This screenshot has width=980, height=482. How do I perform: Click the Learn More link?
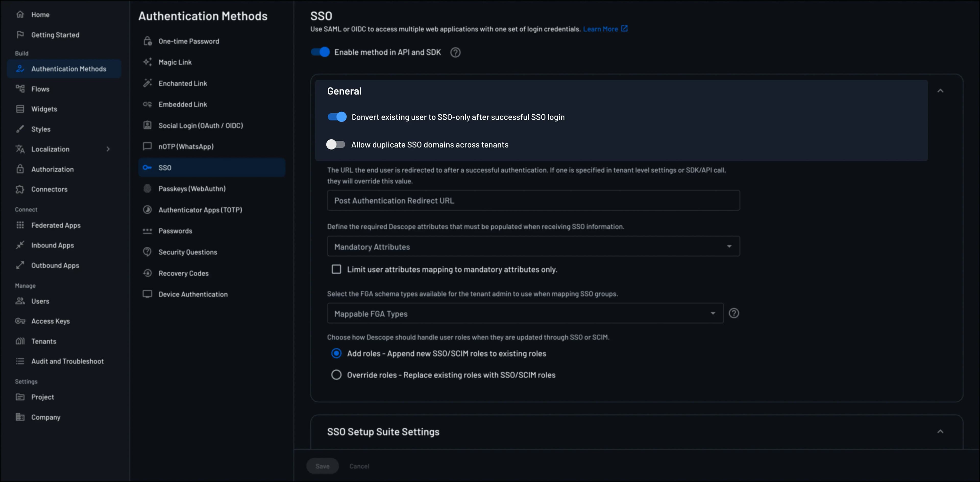coord(602,29)
